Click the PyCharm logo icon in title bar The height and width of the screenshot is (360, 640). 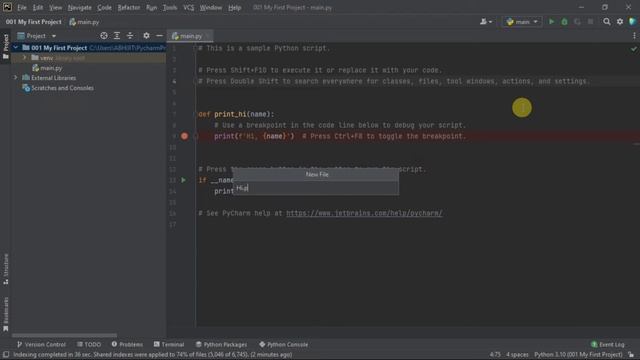click(x=7, y=7)
